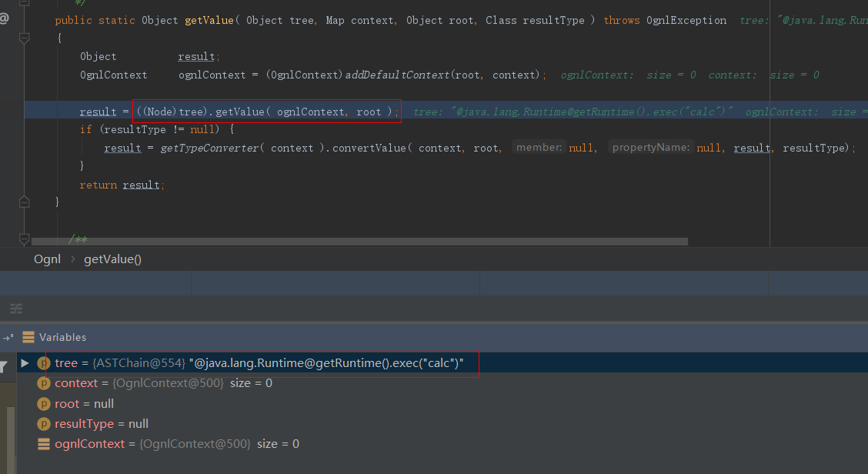Screen dimensions: 868x474
Task: Toggle fold marker at method closing brace
Action: pos(24,202)
